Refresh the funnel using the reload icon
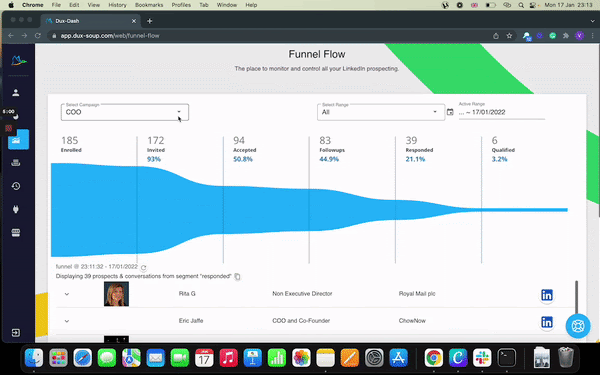 coord(143,267)
